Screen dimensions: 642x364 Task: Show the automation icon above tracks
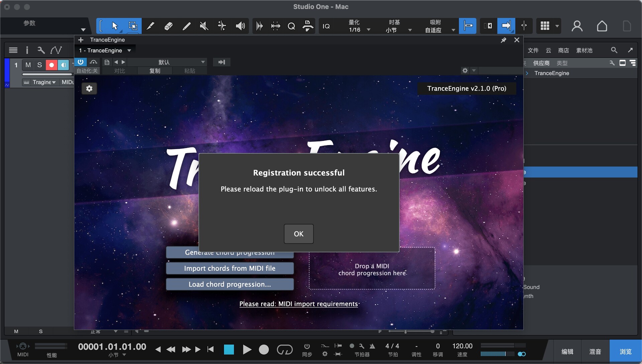click(56, 50)
